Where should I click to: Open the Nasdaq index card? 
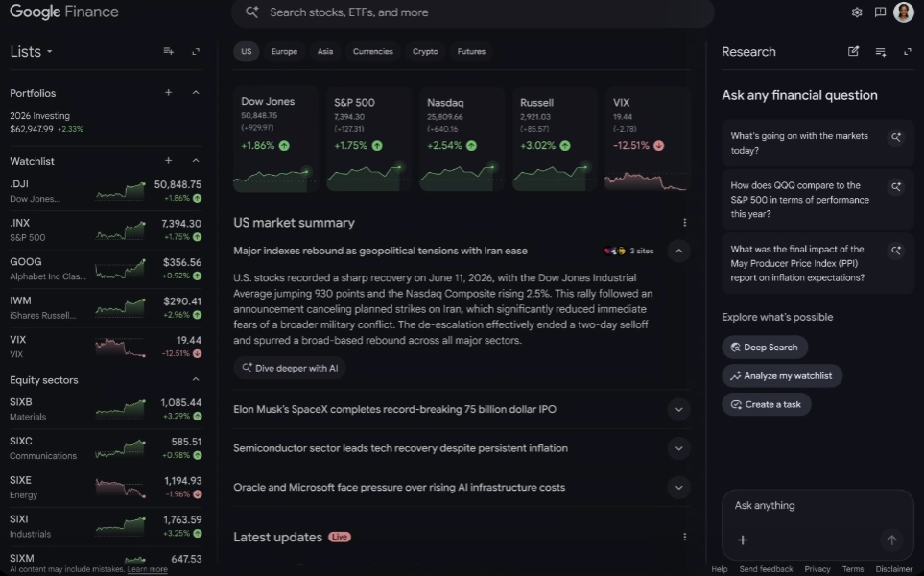pyautogui.click(x=462, y=140)
